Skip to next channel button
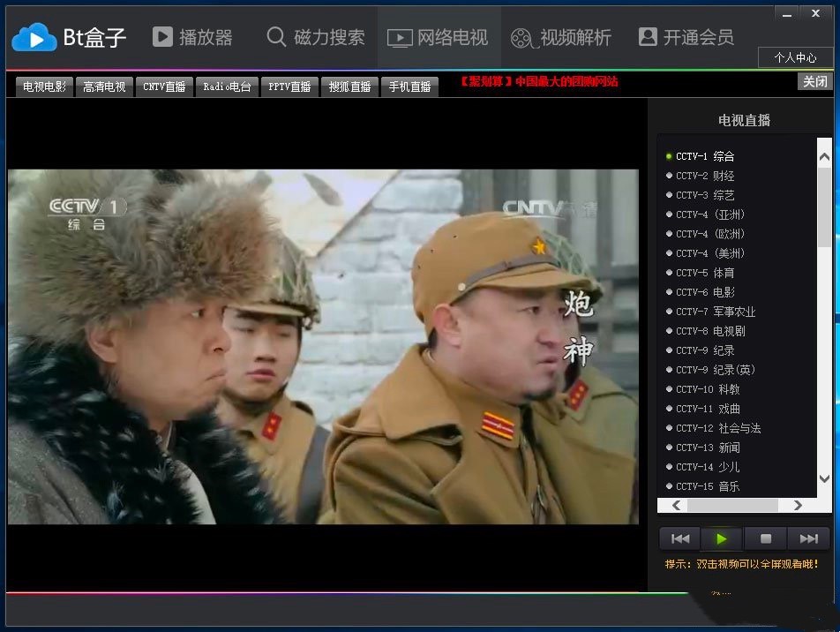This screenshot has height=632, width=840. 808,538
